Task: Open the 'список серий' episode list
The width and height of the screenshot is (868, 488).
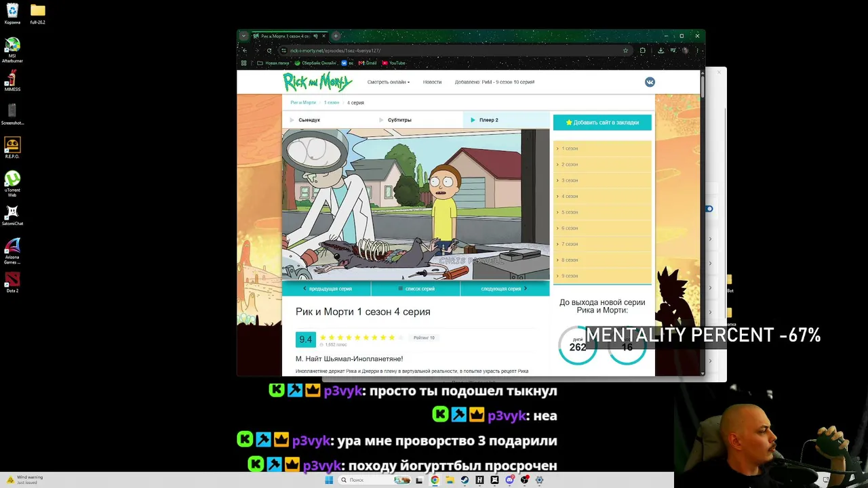Action: tap(416, 289)
